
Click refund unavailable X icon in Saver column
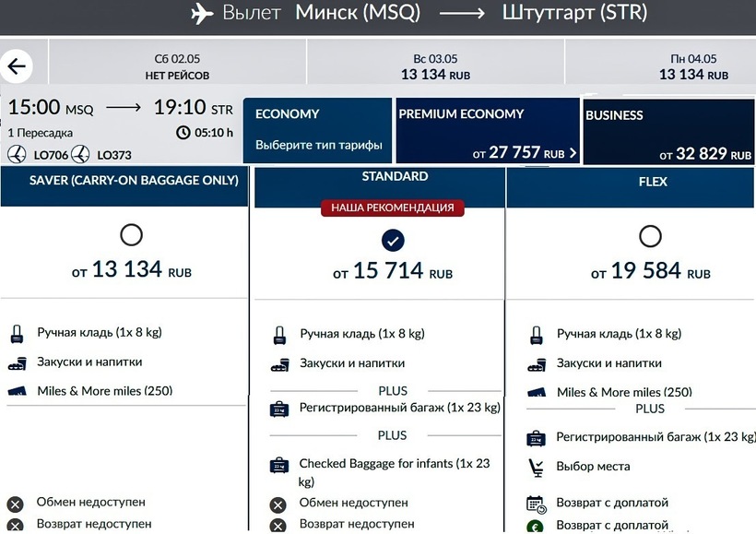(15, 526)
